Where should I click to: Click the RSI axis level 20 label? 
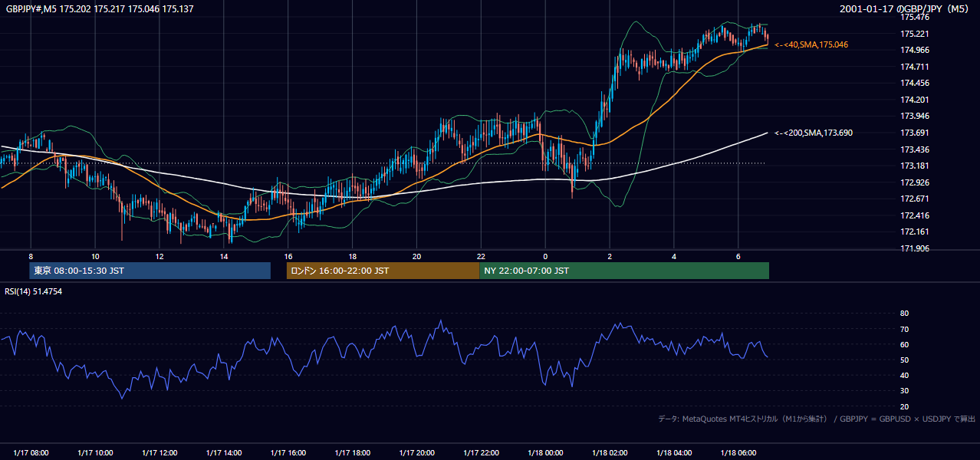[x=904, y=406]
